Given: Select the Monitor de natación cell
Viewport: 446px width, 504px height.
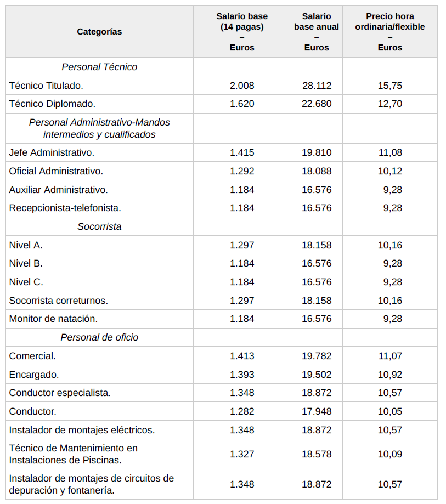Looking at the screenshot, I should tap(53, 319).
